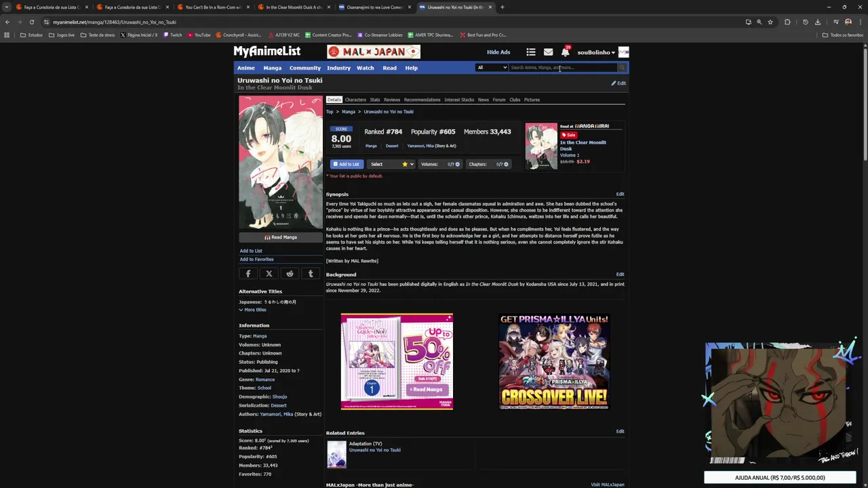Click the blue Add to List button
The height and width of the screenshot is (488, 868).
(347, 164)
